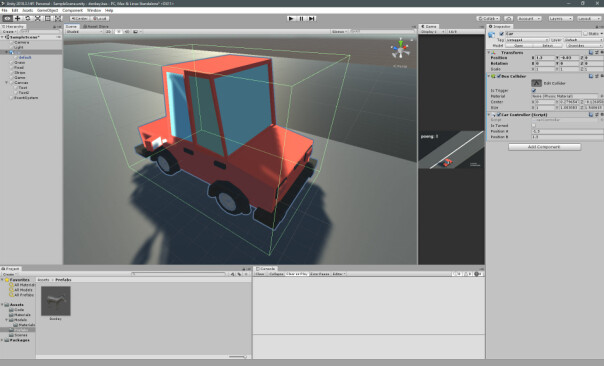Toggle scene lighting button
Viewport: 604px width, 366px height.
tap(119, 32)
